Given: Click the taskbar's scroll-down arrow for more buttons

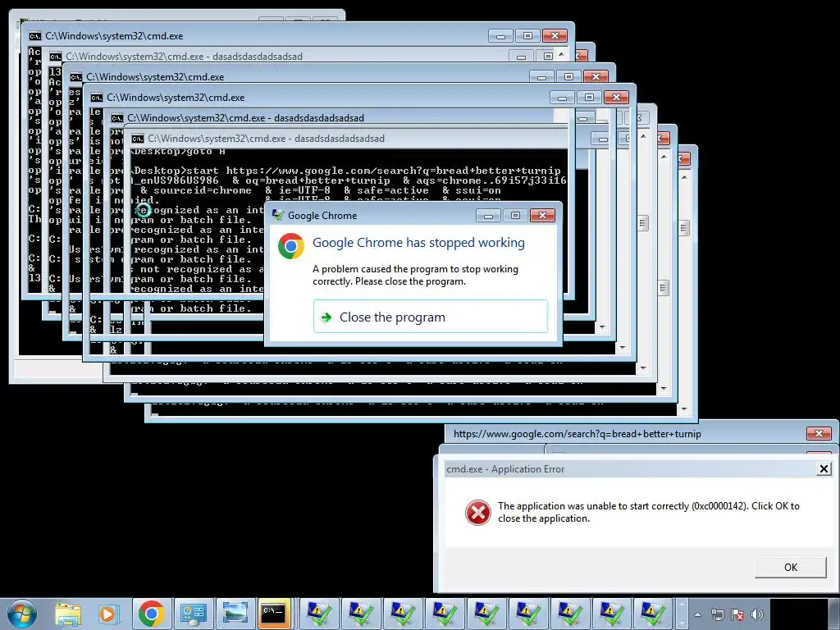Looking at the screenshot, I should [x=682, y=622].
